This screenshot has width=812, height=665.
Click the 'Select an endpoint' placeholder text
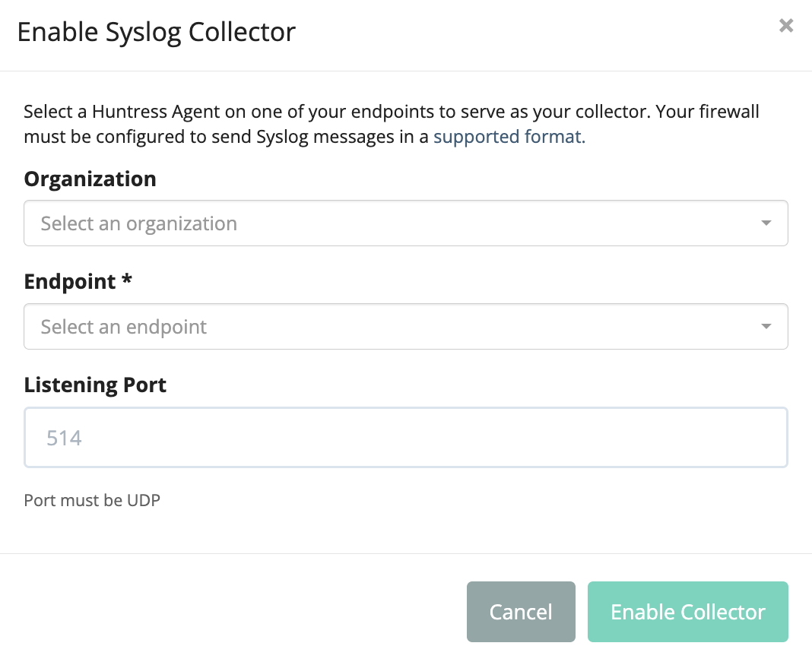[124, 327]
